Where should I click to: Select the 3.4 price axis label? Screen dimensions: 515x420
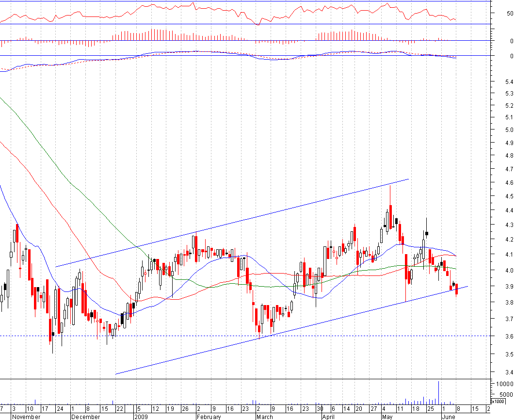tap(509, 372)
